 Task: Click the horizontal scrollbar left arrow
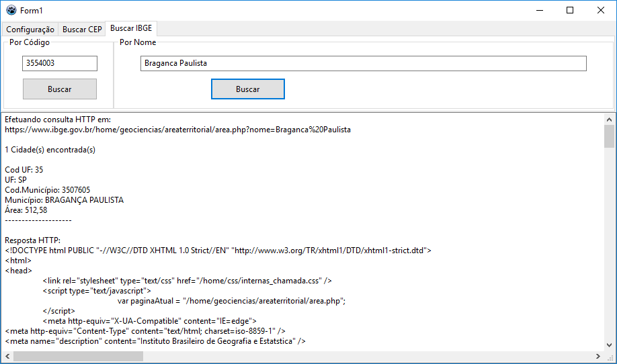coord(7,356)
